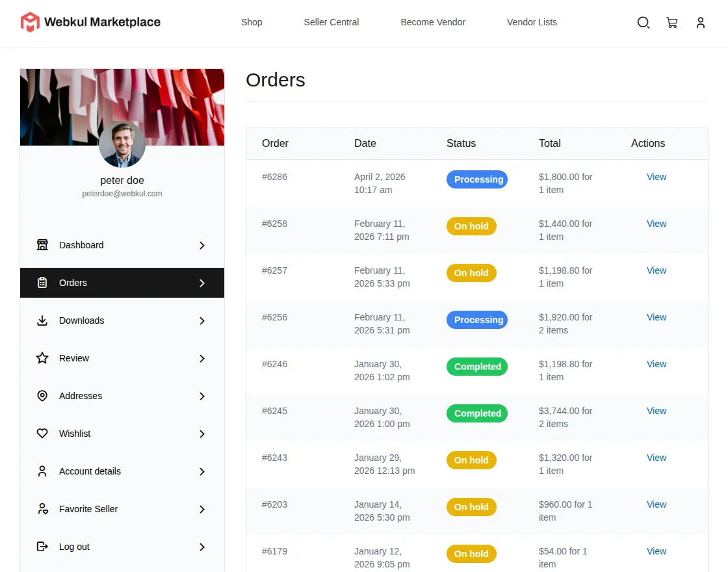Screen dimensions: 728x572
Task: Go to Seller Central in navigation
Action: pyautogui.click(x=331, y=22)
